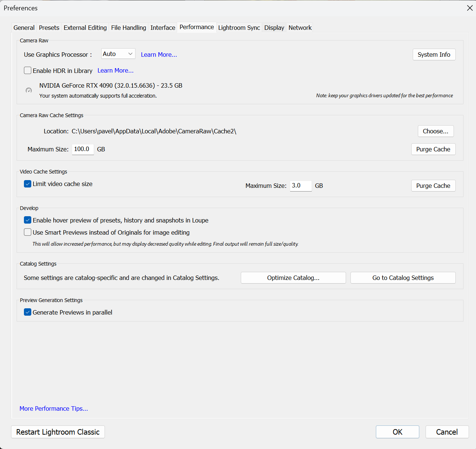This screenshot has width=476, height=449.
Task: Click the System Info button
Action: (434, 55)
